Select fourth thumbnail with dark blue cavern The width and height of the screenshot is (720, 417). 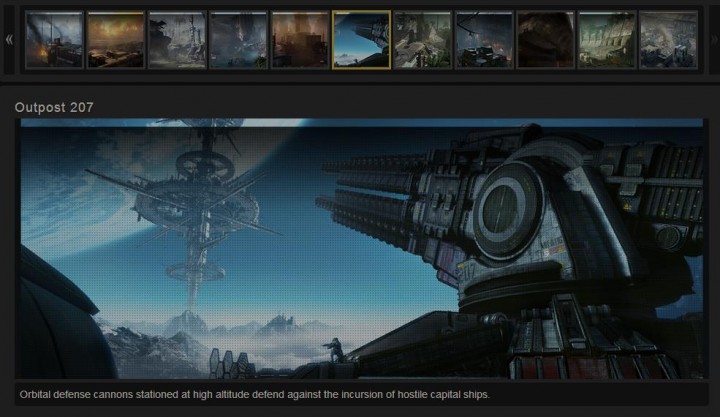pyautogui.click(x=238, y=40)
